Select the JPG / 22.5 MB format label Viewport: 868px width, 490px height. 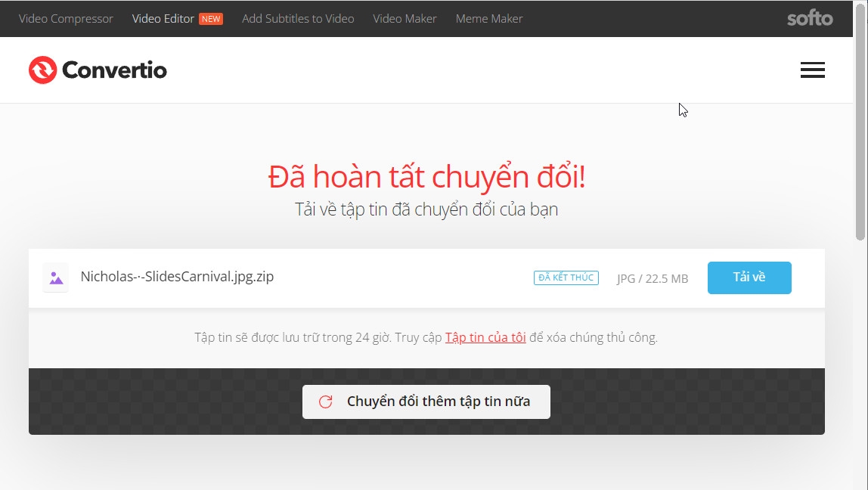[x=651, y=278]
